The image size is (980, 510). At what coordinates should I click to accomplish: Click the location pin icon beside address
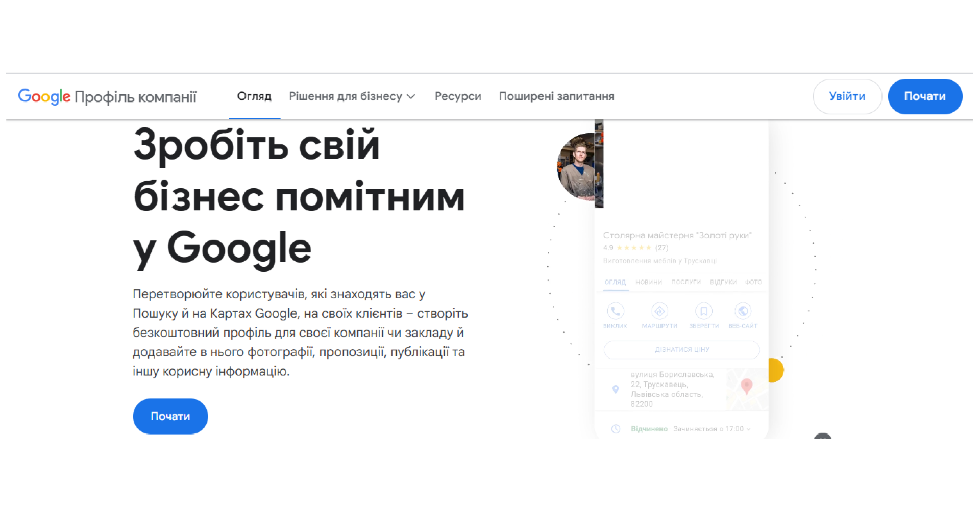(616, 390)
